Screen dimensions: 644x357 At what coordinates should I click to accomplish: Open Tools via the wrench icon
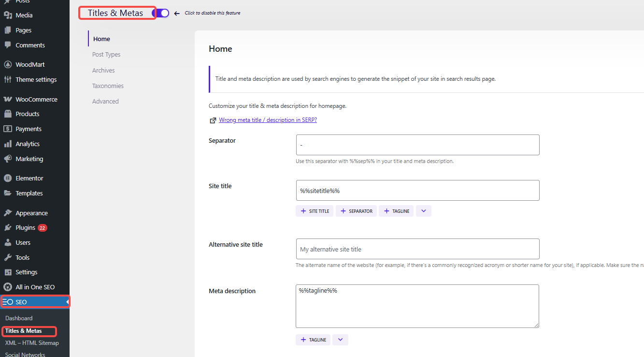tap(8, 257)
